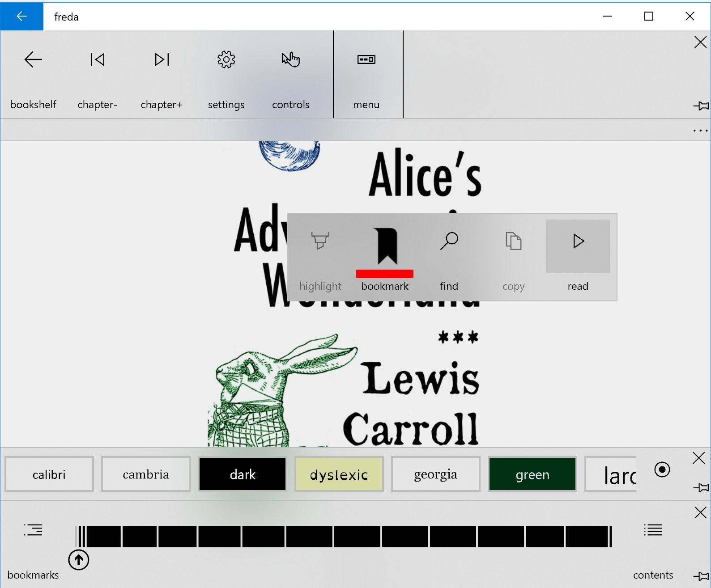Click the black chapter progress bar
Viewport: 711px width, 588px height.
coord(344,537)
